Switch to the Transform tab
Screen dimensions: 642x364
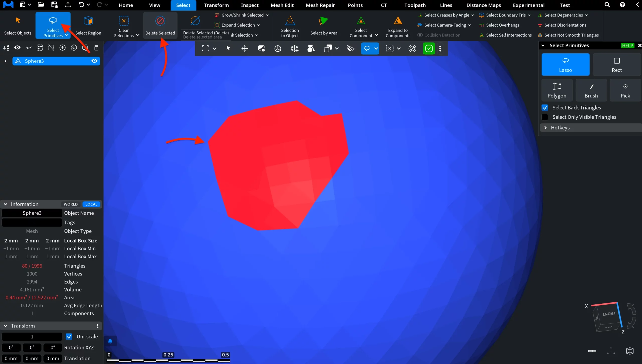coord(216,5)
